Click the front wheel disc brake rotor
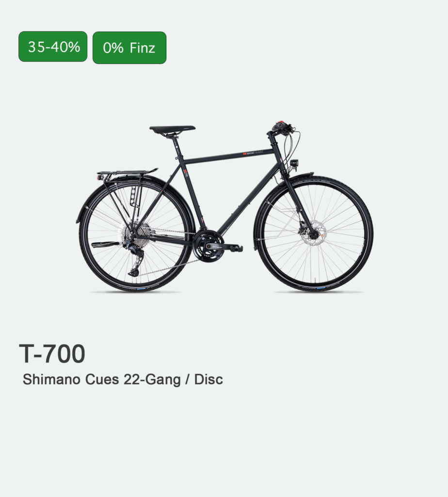The width and height of the screenshot is (448, 497). [314, 234]
